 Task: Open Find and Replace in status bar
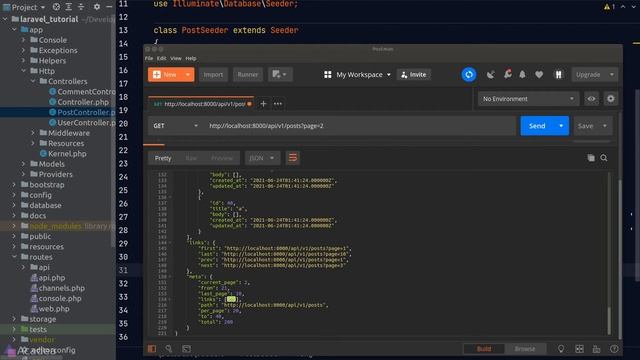(169, 349)
